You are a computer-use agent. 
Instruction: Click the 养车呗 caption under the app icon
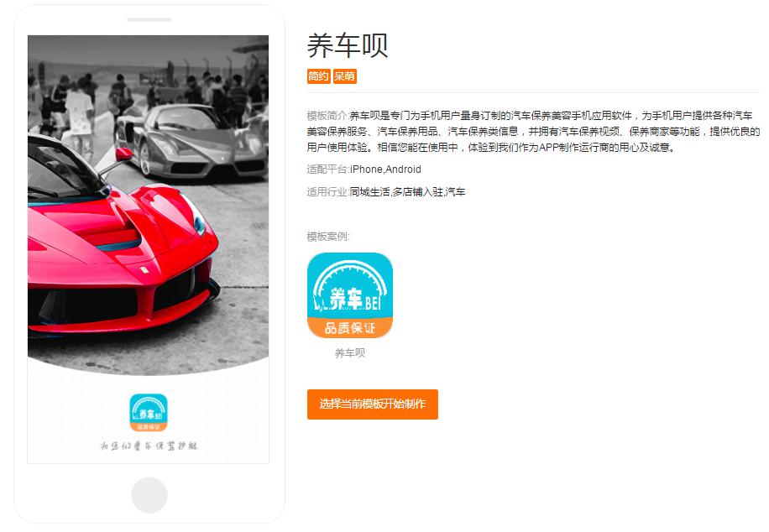click(x=350, y=353)
